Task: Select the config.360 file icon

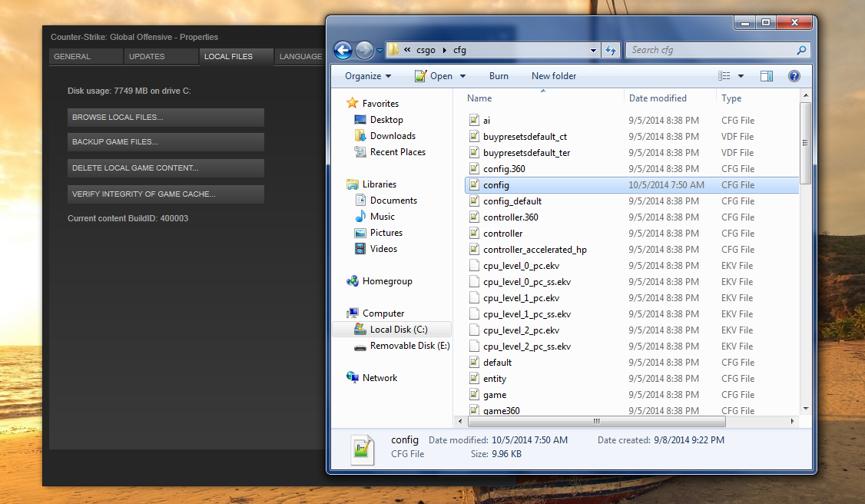Action: click(x=474, y=168)
